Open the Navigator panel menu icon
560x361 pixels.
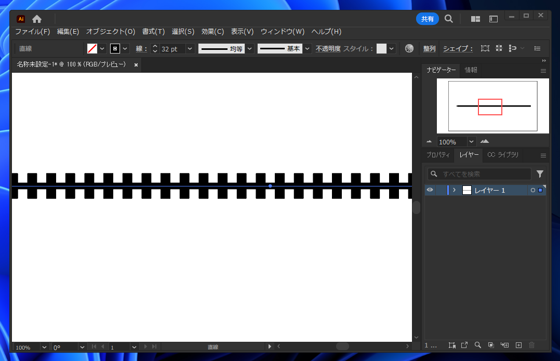(x=543, y=71)
